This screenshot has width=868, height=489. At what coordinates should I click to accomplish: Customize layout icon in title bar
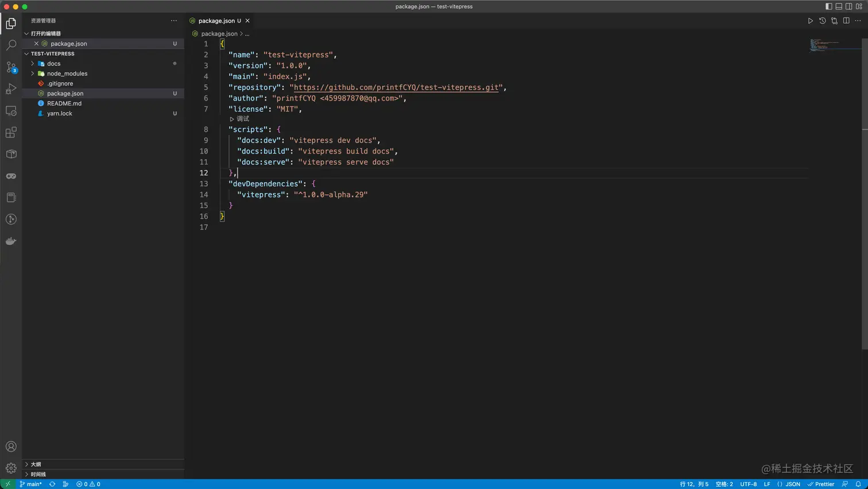[859, 6]
